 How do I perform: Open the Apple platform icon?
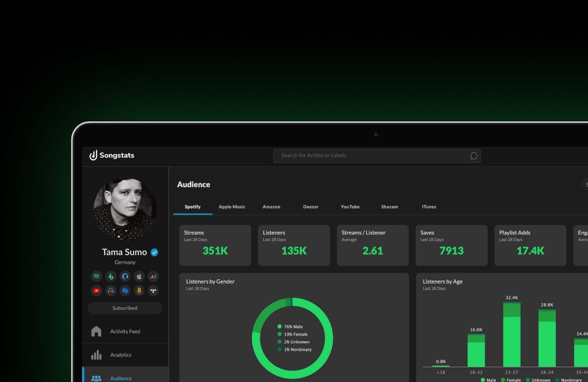[139, 277]
